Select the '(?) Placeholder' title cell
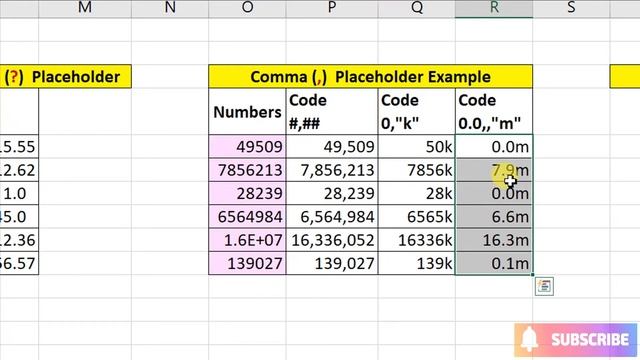The image size is (640, 360). pyautogui.click(x=65, y=76)
